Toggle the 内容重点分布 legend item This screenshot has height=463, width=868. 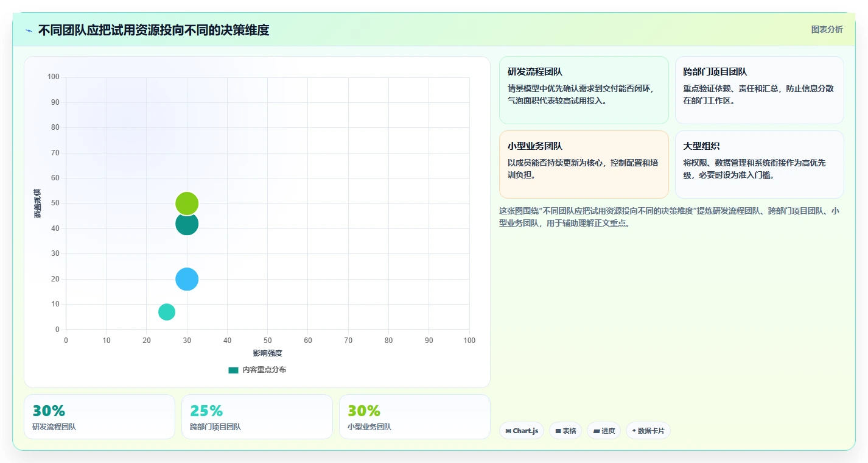257,370
